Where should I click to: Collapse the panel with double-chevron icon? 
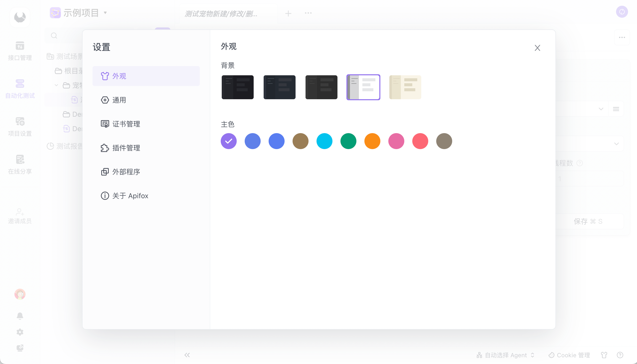[x=187, y=355]
